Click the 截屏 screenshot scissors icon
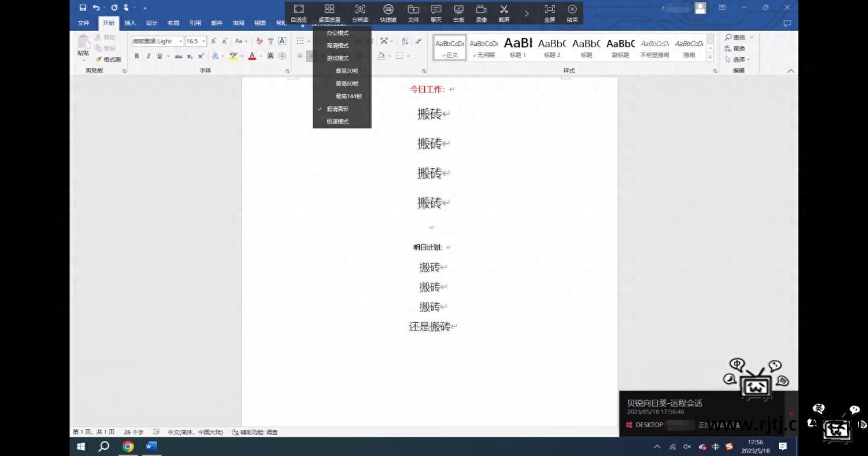Screen dimensions: 868x456 [x=504, y=10]
